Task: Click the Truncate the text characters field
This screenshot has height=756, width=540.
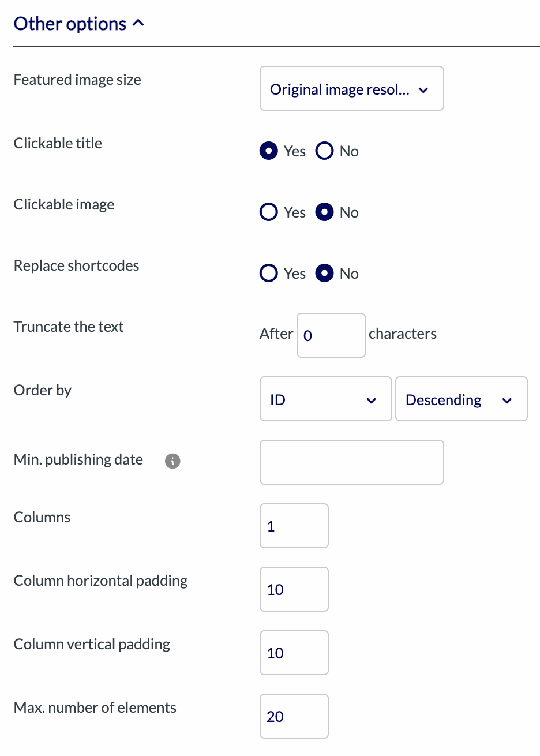Action: (331, 335)
